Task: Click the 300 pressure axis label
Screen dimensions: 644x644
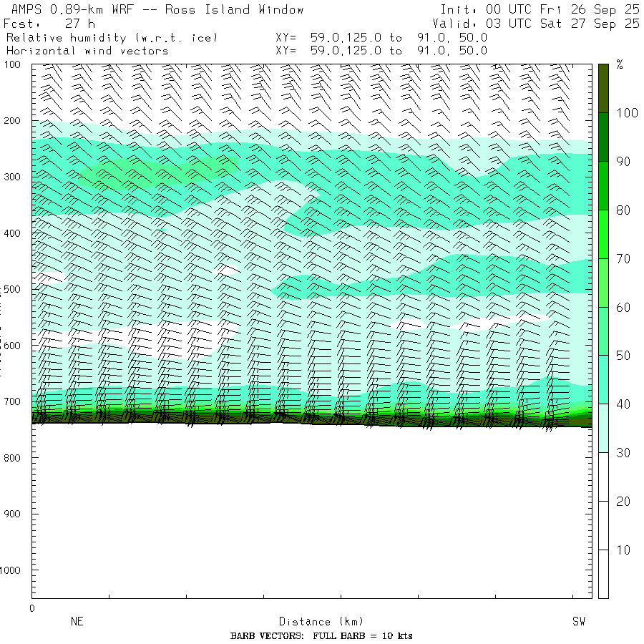Action: coord(12,177)
